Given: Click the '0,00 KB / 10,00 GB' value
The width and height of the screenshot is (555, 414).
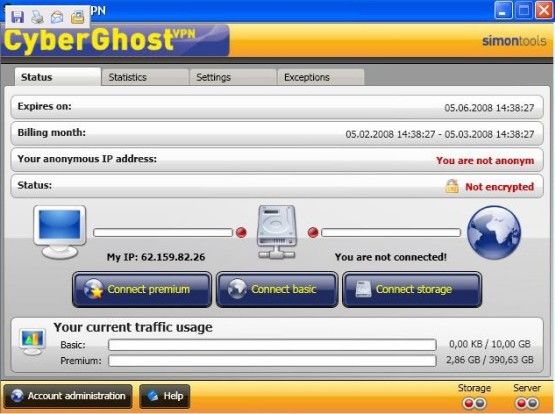Looking at the screenshot, I should click(490, 344).
